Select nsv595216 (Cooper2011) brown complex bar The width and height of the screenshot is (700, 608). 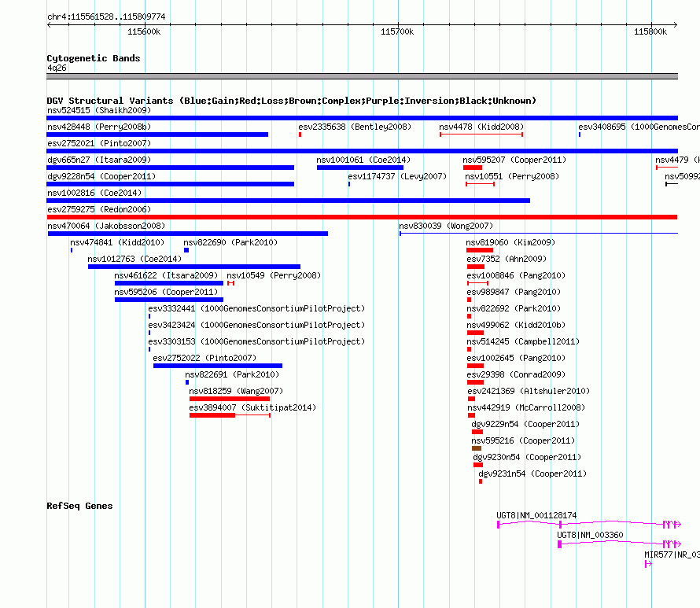(477, 448)
